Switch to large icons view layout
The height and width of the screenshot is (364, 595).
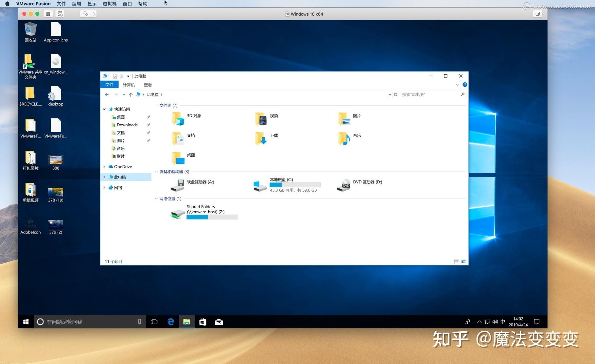(x=464, y=261)
